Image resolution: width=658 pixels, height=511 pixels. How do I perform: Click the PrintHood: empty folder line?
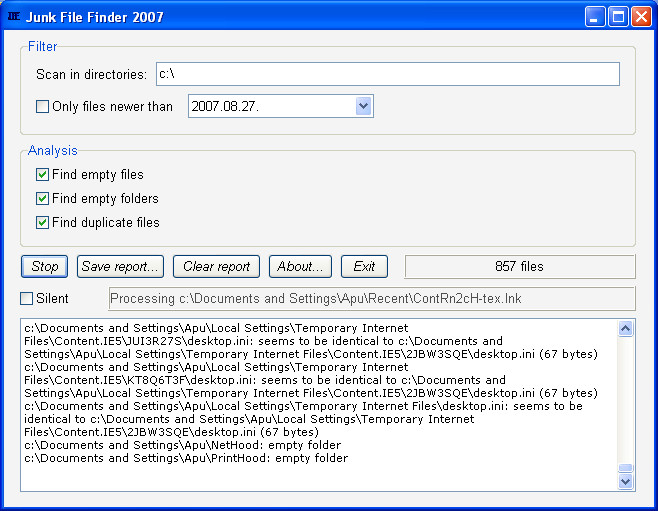[x=186, y=458]
